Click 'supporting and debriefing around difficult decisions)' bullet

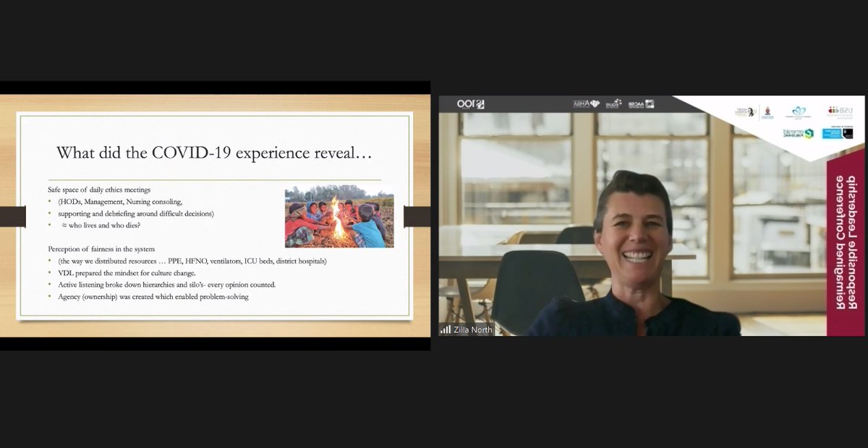click(x=136, y=214)
